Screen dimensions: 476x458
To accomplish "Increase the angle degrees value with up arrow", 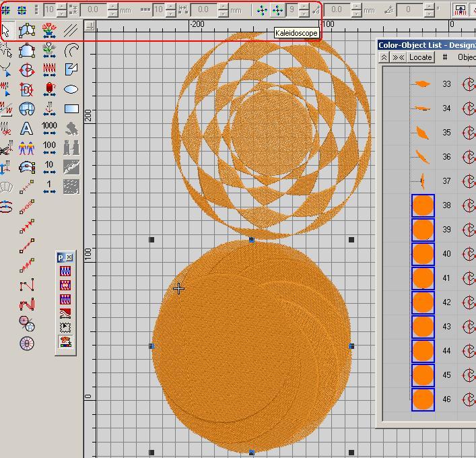I will pos(429,7).
